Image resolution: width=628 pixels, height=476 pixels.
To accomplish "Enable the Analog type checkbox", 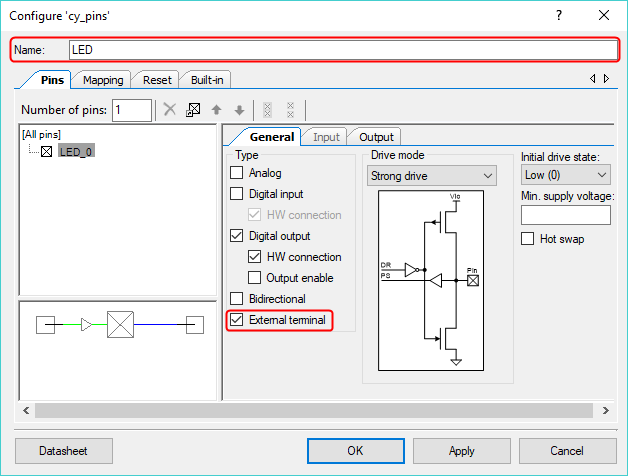I will 237,173.
